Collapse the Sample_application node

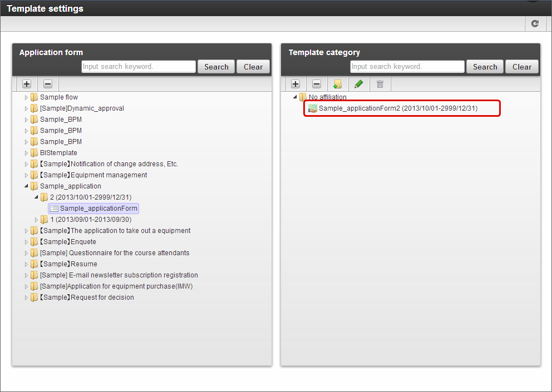pos(26,186)
